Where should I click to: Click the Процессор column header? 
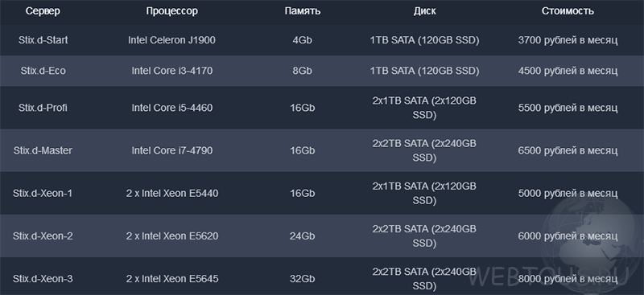pos(171,11)
